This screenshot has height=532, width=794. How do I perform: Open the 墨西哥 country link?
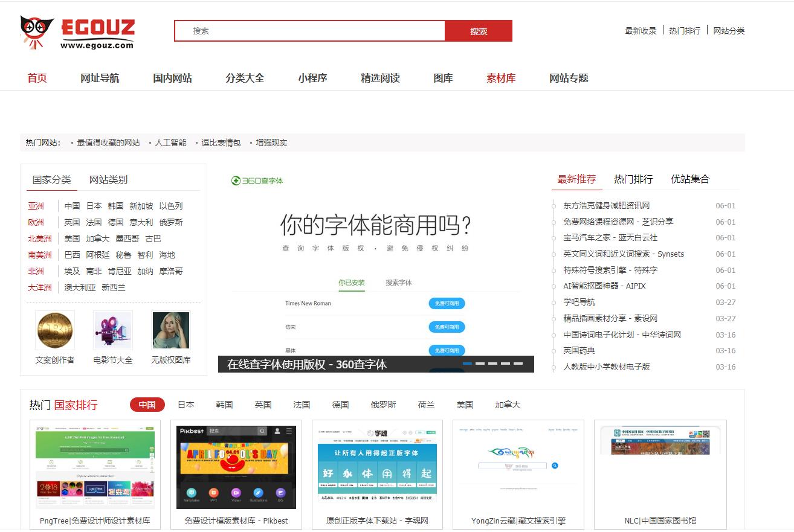[x=127, y=239]
